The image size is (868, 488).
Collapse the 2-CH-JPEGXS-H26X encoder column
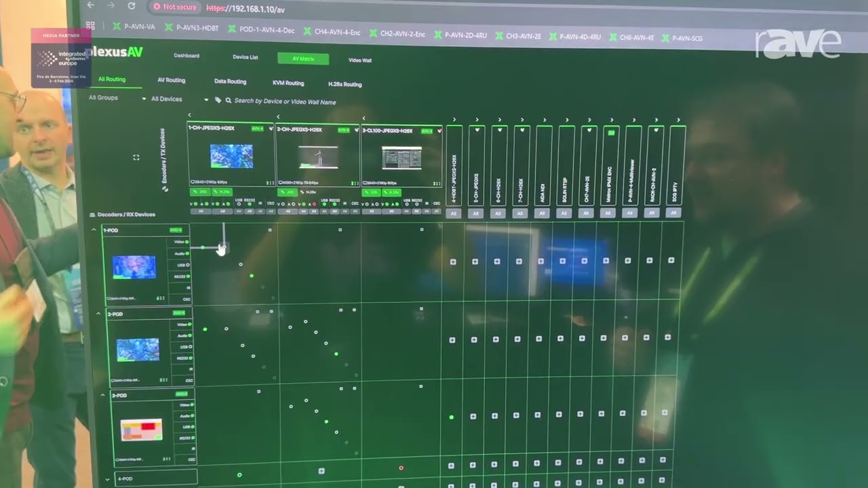[x=278, y=117]
